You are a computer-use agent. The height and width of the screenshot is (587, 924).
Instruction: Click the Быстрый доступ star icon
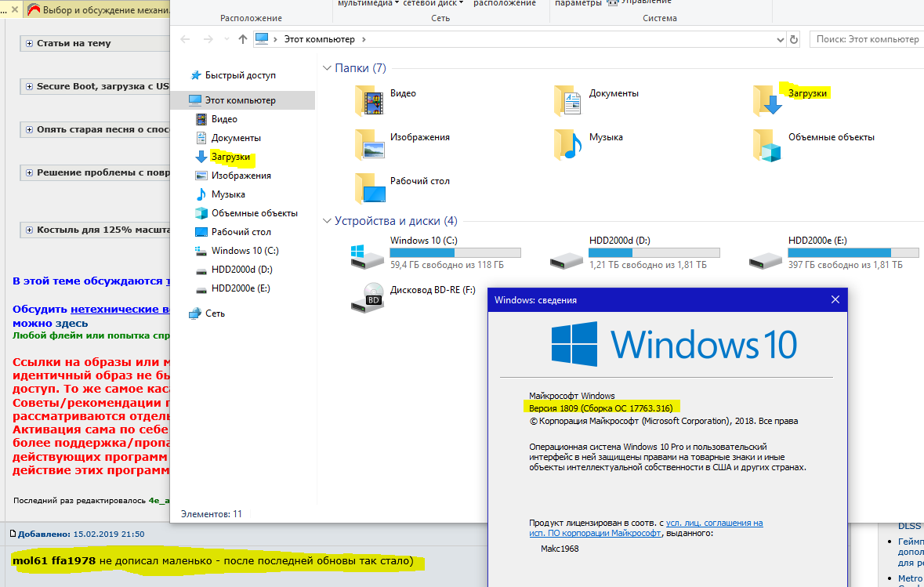[196, 75]
